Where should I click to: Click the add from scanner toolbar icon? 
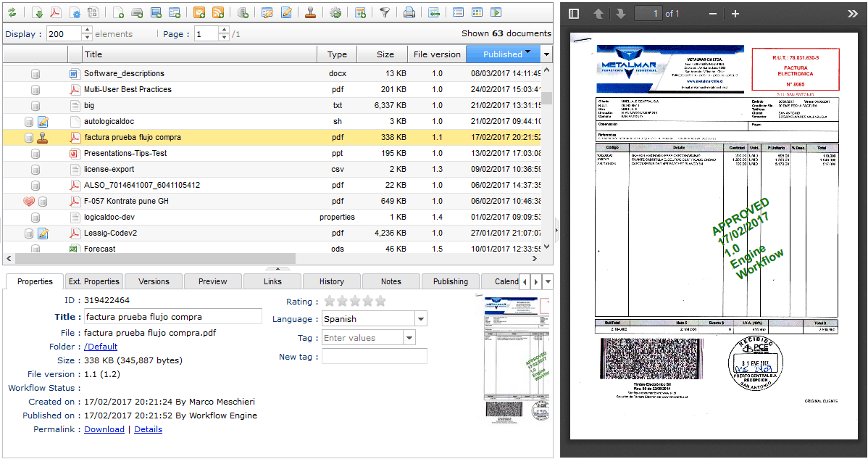tap(137, 12)
